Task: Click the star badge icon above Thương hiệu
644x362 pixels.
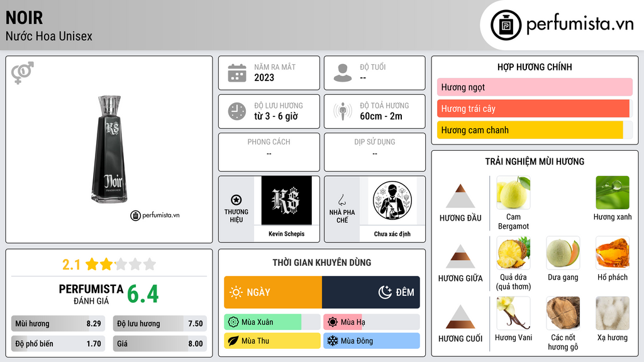Action: pyautogui.click(x=236, y=200)
